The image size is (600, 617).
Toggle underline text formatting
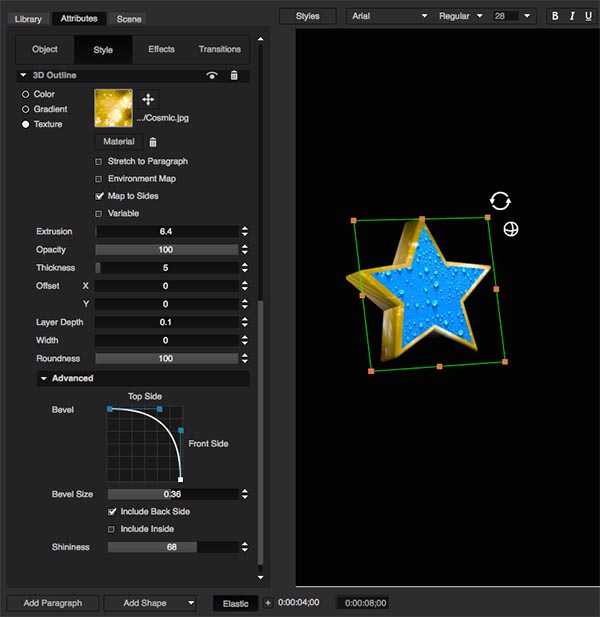[587, 16]
